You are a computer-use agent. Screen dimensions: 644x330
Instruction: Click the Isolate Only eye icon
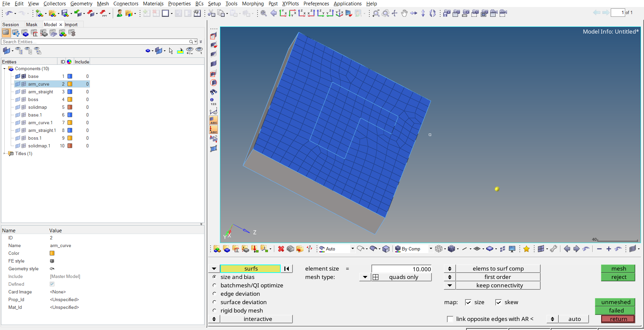(x=199, y=51)
